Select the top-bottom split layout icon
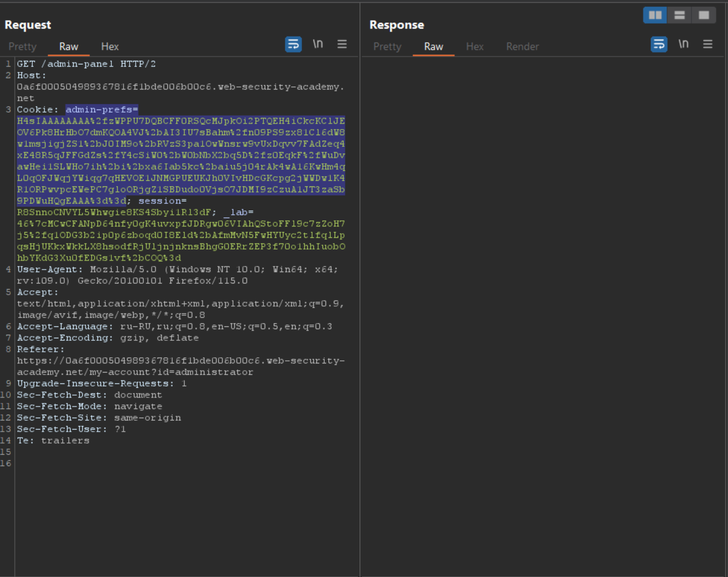Viewport: 728px width, 577px height. [679, 15]
